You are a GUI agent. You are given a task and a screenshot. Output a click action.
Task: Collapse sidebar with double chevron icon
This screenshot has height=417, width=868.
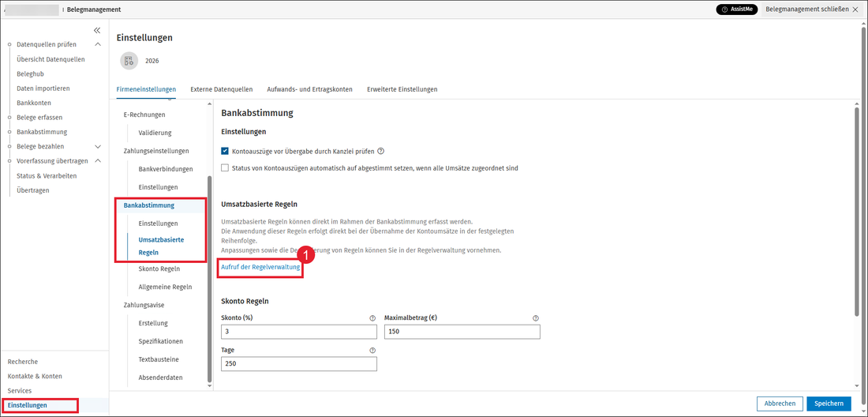pyautogui.click(x=97, y=31)
